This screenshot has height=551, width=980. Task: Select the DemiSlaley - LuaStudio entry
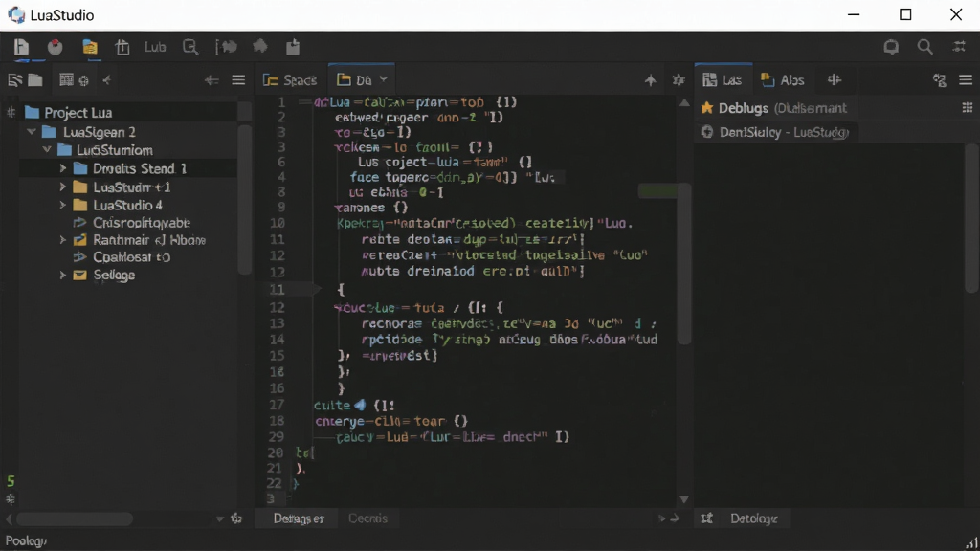775,132
